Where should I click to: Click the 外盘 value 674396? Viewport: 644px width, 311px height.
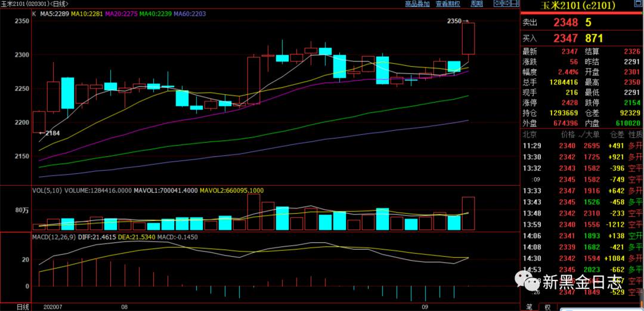pos(565,123)
